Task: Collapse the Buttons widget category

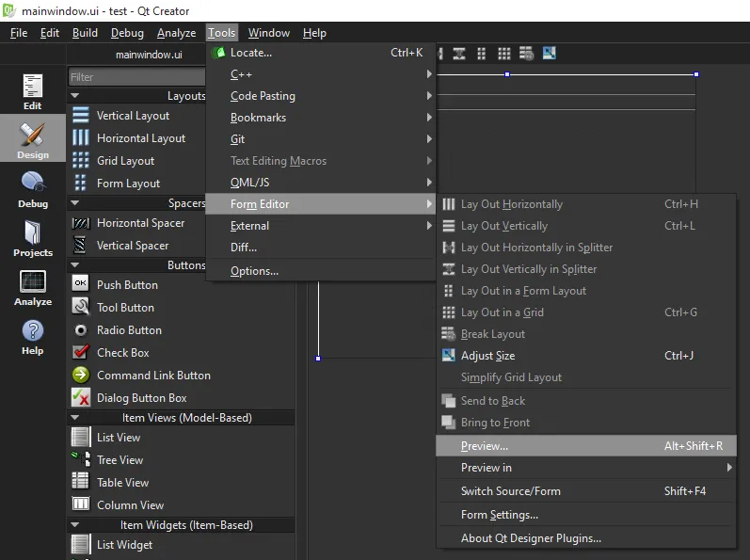Action: pos(75,265)
